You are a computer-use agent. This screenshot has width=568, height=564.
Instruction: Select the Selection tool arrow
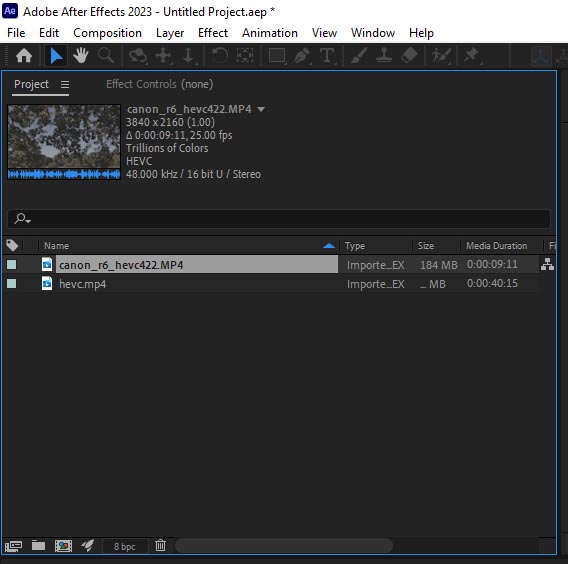point(56,55)
